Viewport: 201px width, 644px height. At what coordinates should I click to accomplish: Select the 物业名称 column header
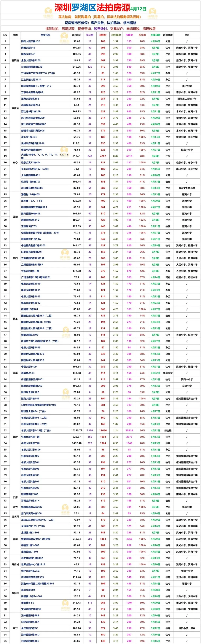pos(45,35)
